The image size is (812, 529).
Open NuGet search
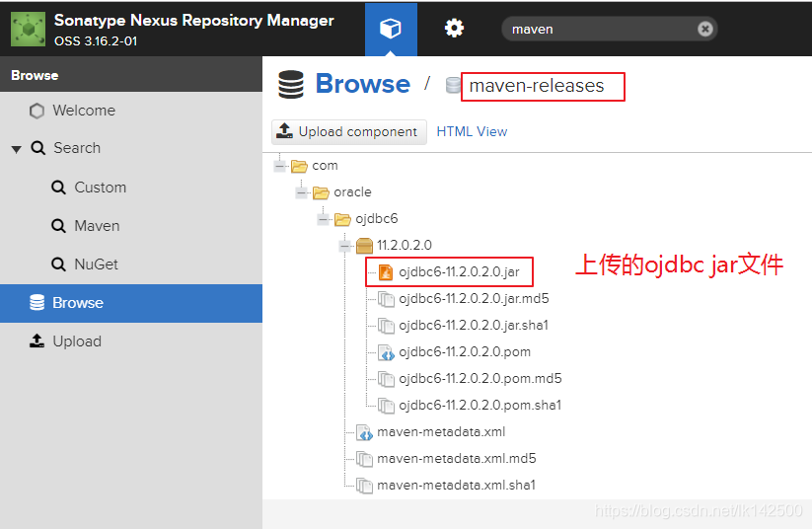[x=96, y=264]
